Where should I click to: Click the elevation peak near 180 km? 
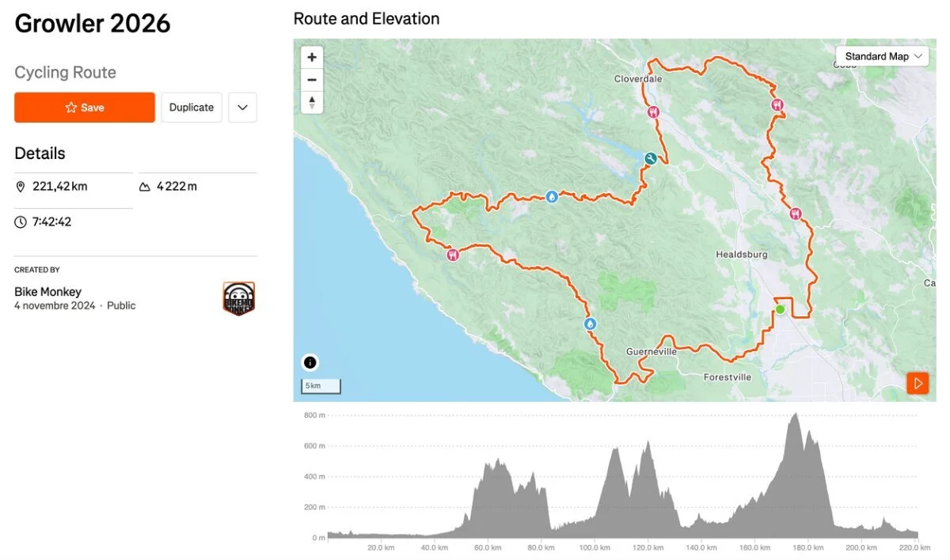(x=796, y=414)
